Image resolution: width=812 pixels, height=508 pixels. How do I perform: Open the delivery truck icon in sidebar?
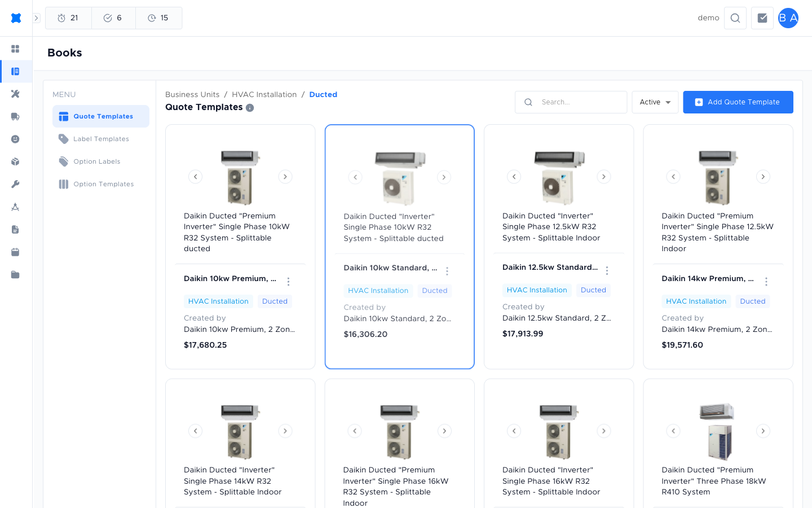tap(15, 117)
